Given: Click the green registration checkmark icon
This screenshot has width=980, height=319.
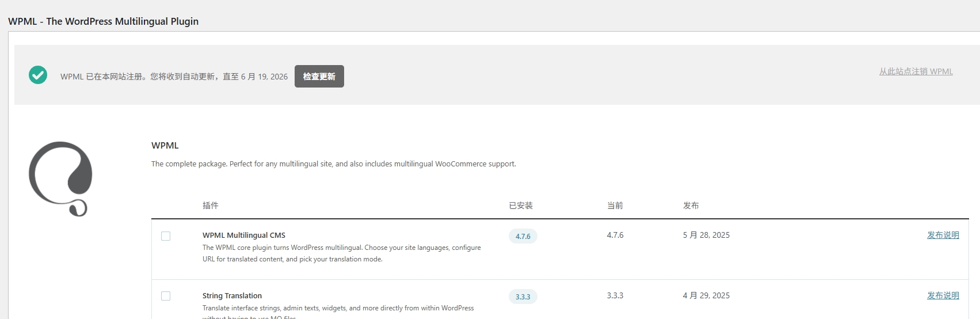Looking at the screenshot, I should [38, 75].
